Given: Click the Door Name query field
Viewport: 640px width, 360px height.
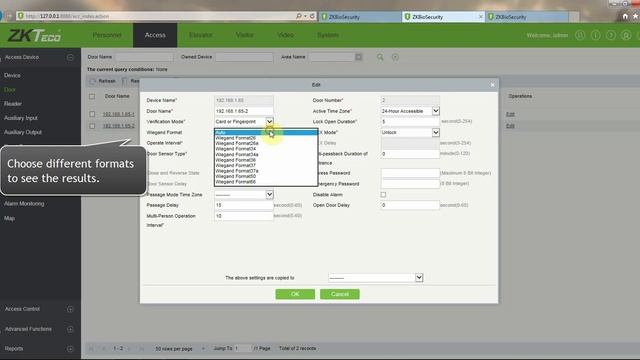Looking at the screenshot, I should (144, 57).
